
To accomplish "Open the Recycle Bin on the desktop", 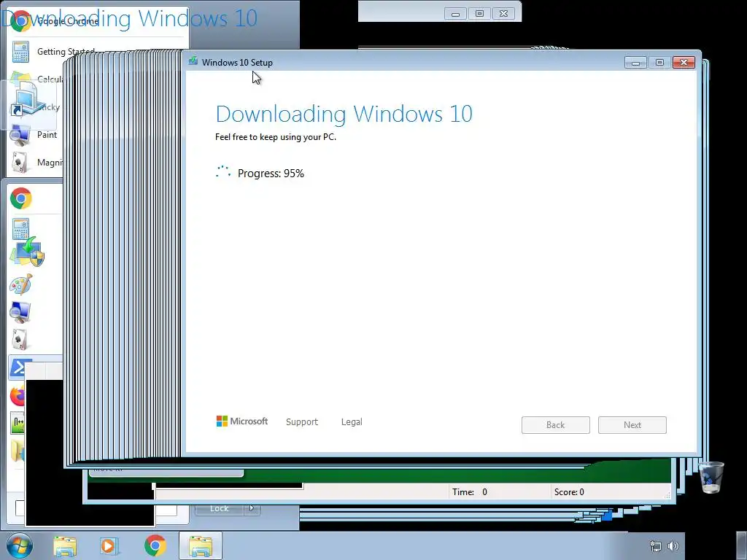I will tap(712, 477).
